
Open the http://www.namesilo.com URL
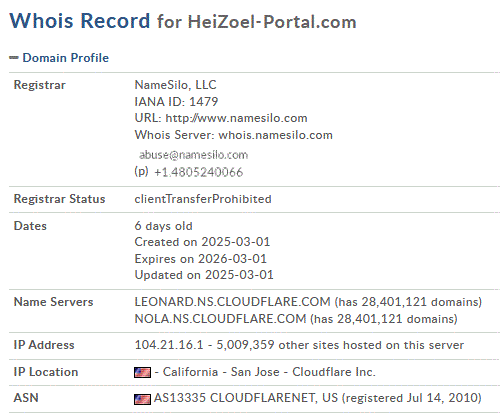point(236,118)
